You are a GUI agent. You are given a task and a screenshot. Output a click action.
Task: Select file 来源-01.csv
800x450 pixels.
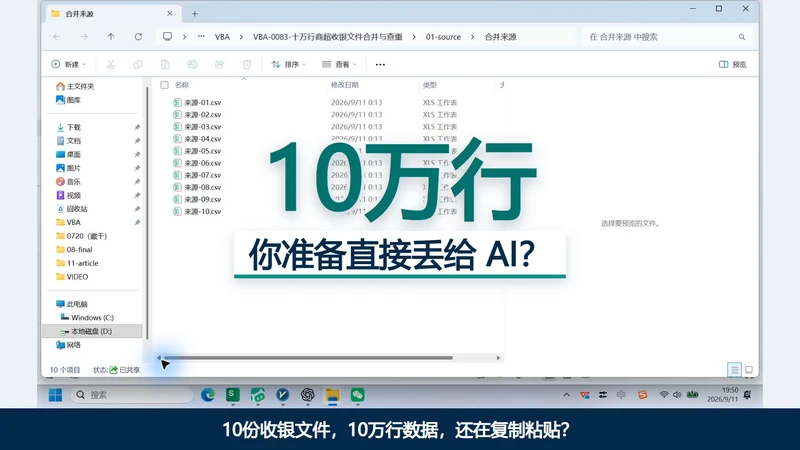point(203,103)
